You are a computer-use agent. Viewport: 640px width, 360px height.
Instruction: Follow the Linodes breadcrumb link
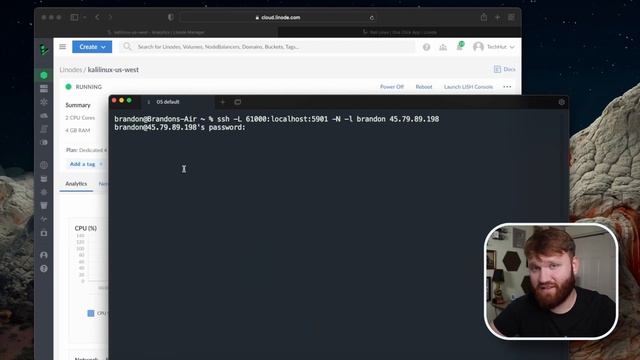tap(71, 70)
